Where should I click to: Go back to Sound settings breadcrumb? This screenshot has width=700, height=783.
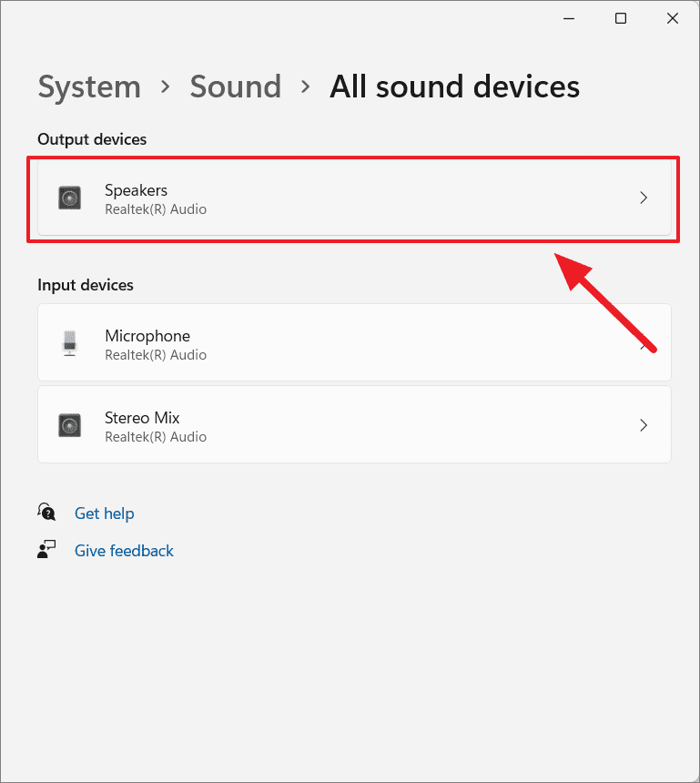coord(235,86)
